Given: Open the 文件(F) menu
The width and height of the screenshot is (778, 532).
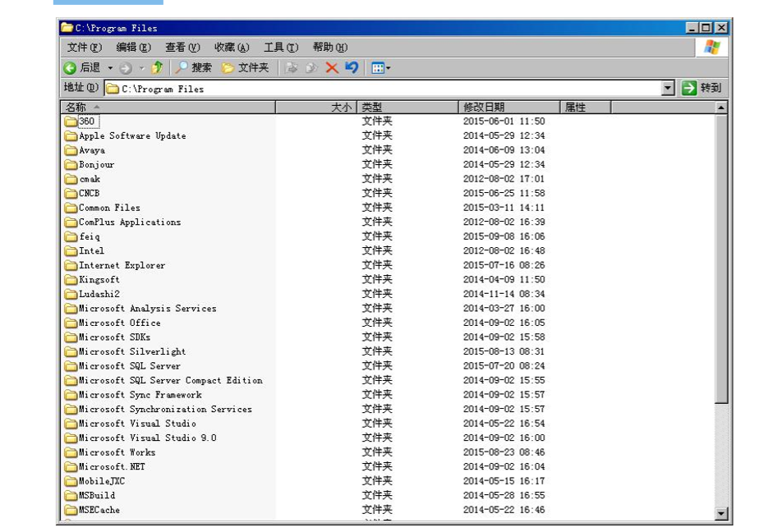Looking at the screenshot, I should [85, 47].
